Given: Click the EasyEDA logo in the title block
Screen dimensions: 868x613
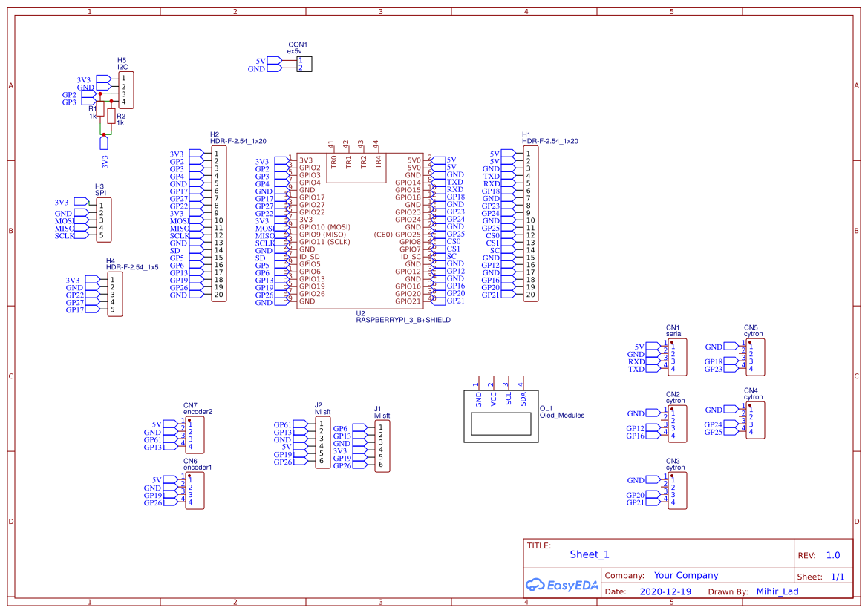Looking at the screenshot, I should coord(562,586).
